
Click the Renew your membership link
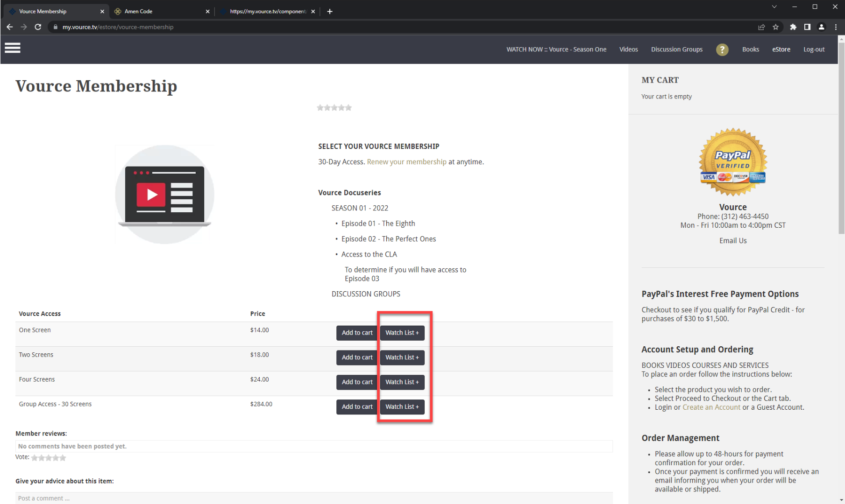pyautogui.click(x=406, y=162)
